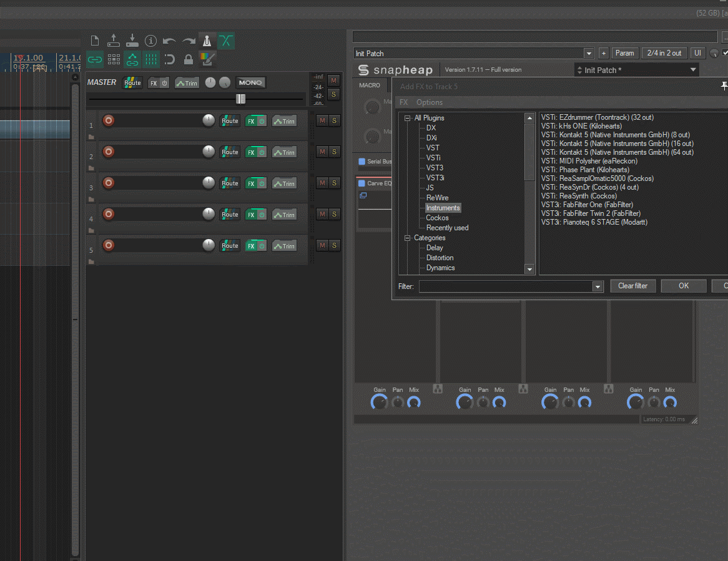Mute track 1
Screen dimensions: 728x561
point(322,120)
